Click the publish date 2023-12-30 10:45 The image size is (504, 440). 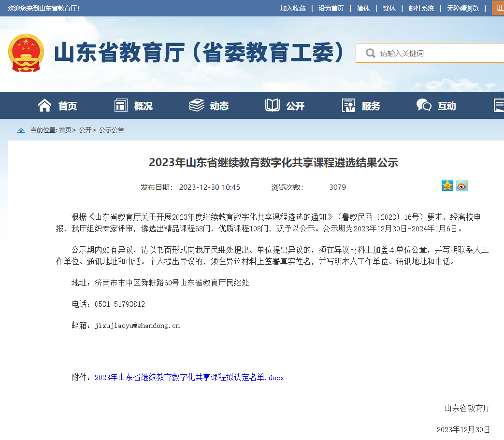pos(210,187)
